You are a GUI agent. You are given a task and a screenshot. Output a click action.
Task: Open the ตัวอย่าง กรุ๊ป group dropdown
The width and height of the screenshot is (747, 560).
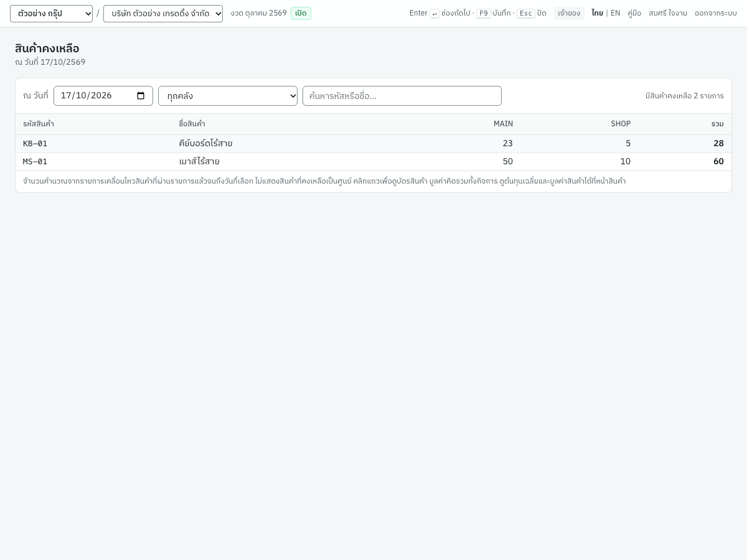coord(51,14)
